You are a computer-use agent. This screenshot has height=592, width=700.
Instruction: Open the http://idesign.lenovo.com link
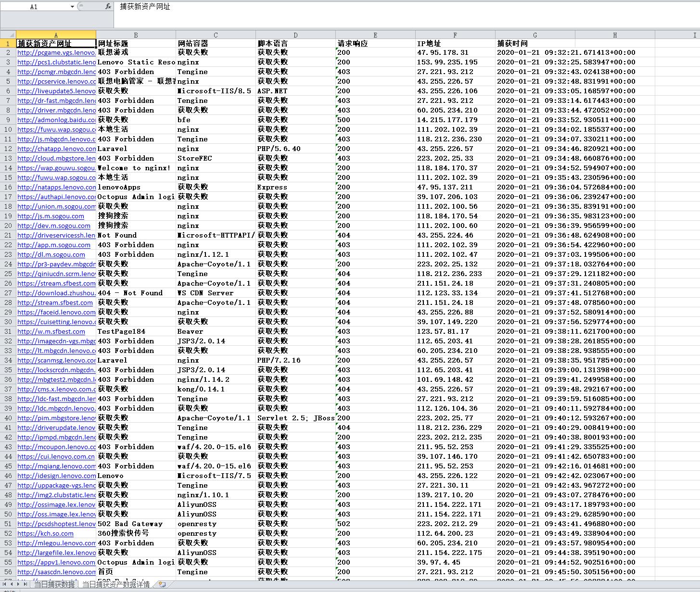click(x=56, y=476)
